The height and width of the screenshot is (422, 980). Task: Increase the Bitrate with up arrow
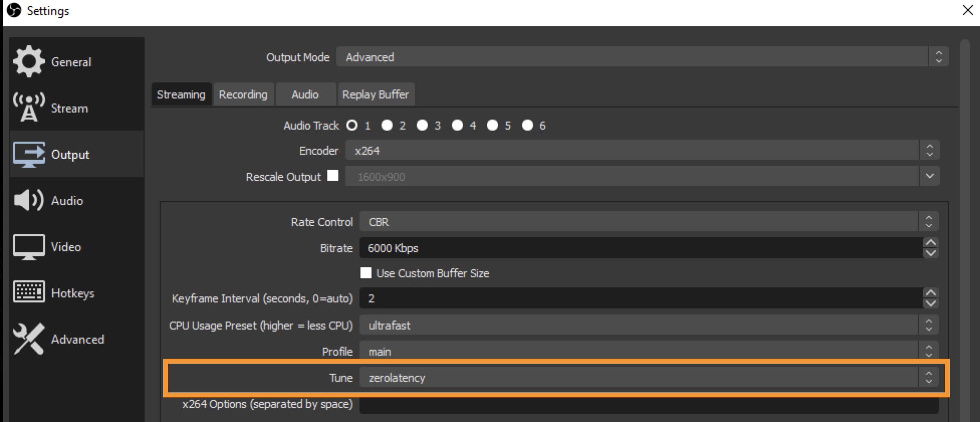[930, 243]
